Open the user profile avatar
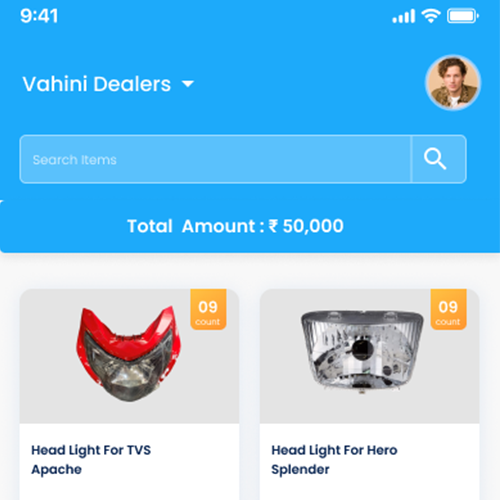 tap(453, 83)
